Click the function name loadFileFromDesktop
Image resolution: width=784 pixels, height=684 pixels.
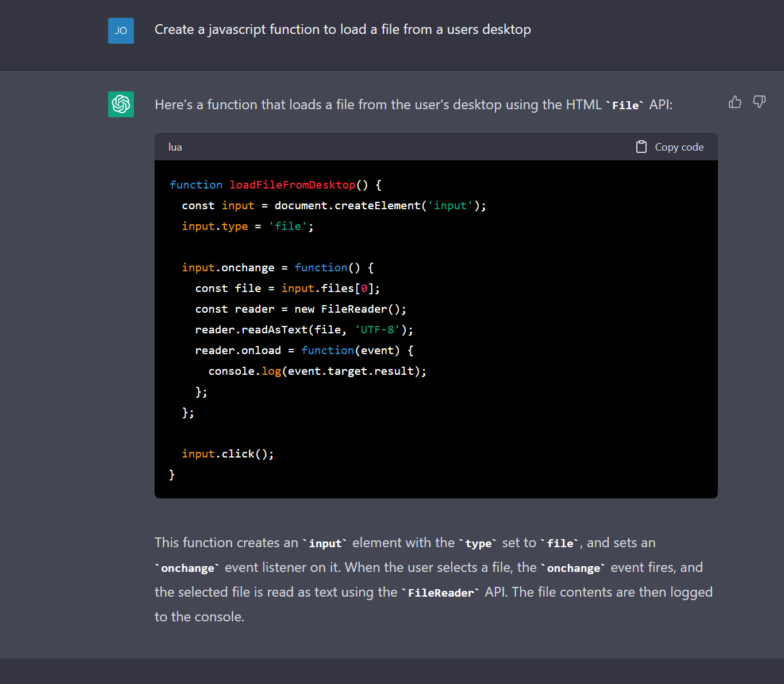[x=292, y=185]
